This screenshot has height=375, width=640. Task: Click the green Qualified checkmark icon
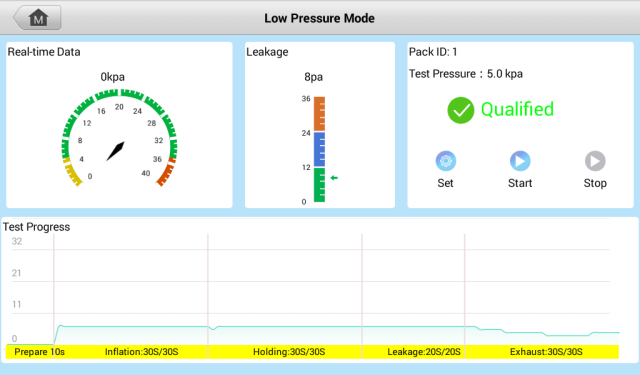[x=460, y=110]
